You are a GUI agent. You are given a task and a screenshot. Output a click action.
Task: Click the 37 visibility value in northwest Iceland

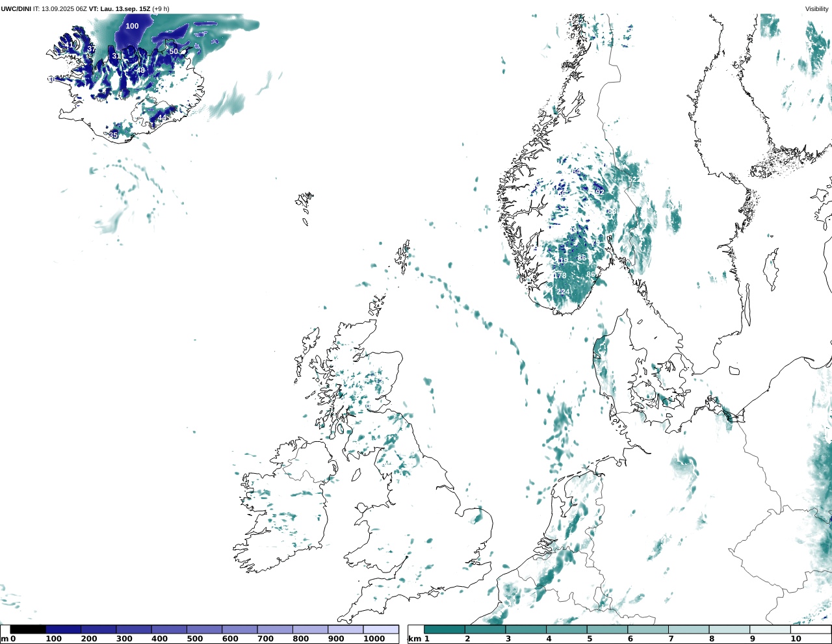click(92, 49)
